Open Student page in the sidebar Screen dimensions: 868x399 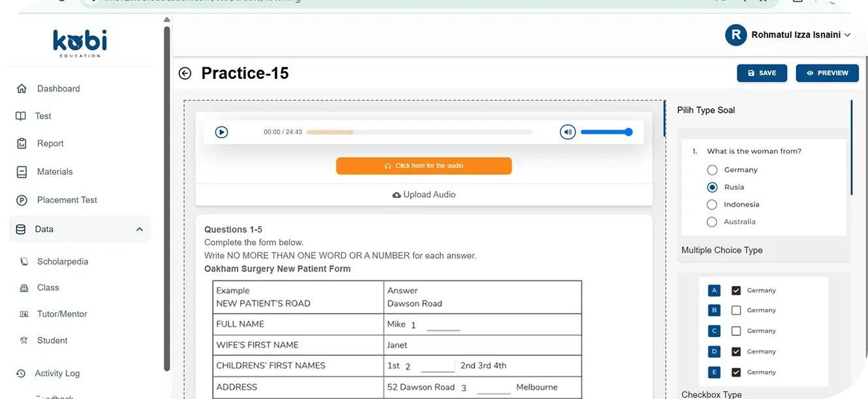coord(52,340)
